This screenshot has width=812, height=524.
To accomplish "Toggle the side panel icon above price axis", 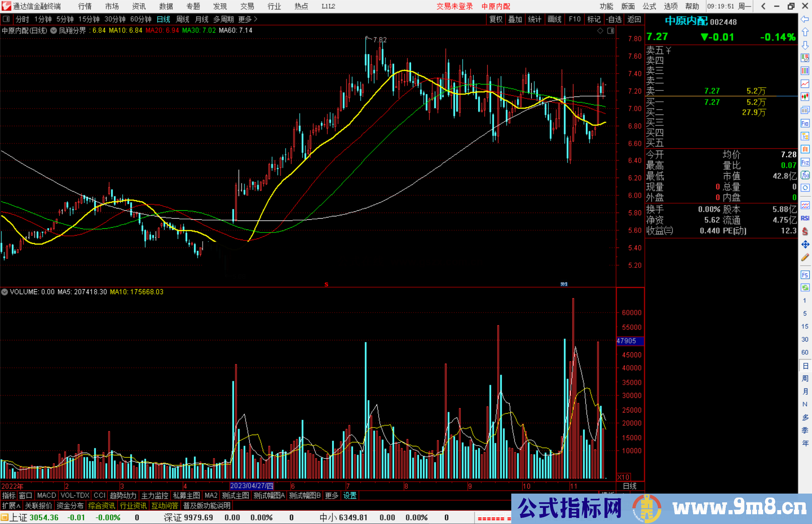I will click(x=611, y=30).
